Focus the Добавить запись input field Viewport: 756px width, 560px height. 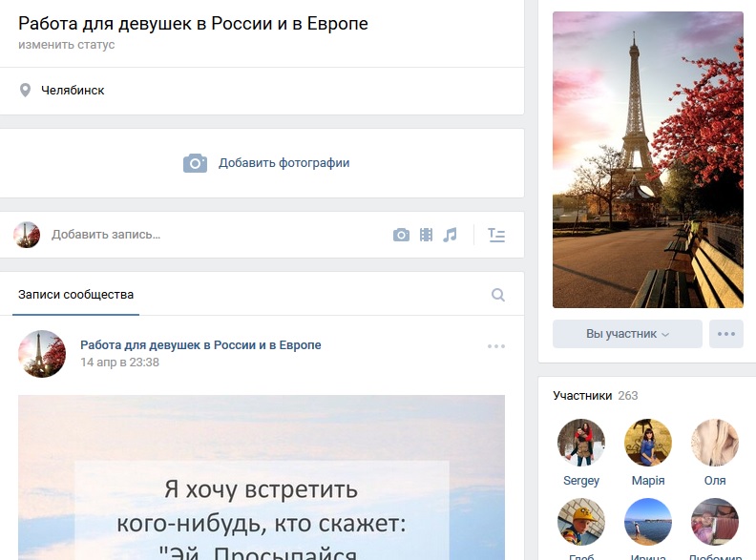217,235
